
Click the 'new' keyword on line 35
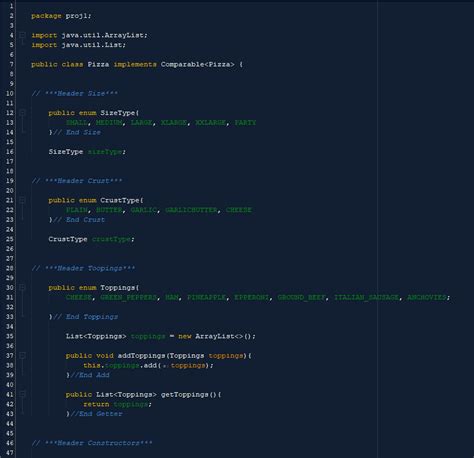point(185,336)
